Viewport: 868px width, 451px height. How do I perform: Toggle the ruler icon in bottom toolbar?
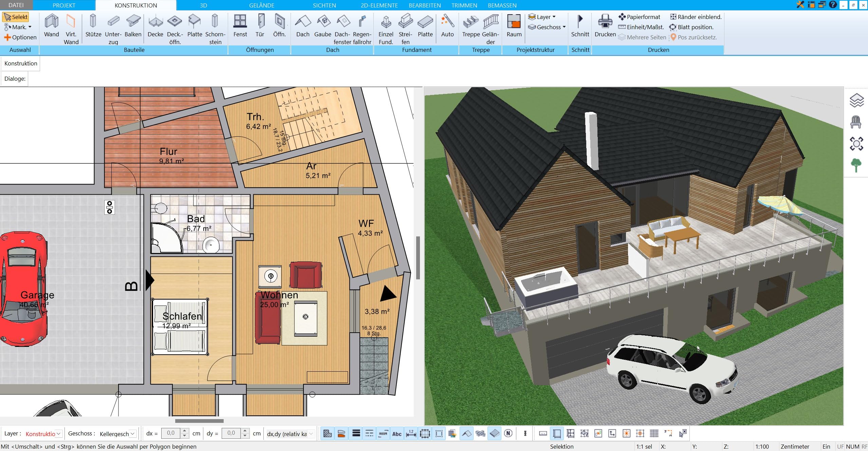543,433
